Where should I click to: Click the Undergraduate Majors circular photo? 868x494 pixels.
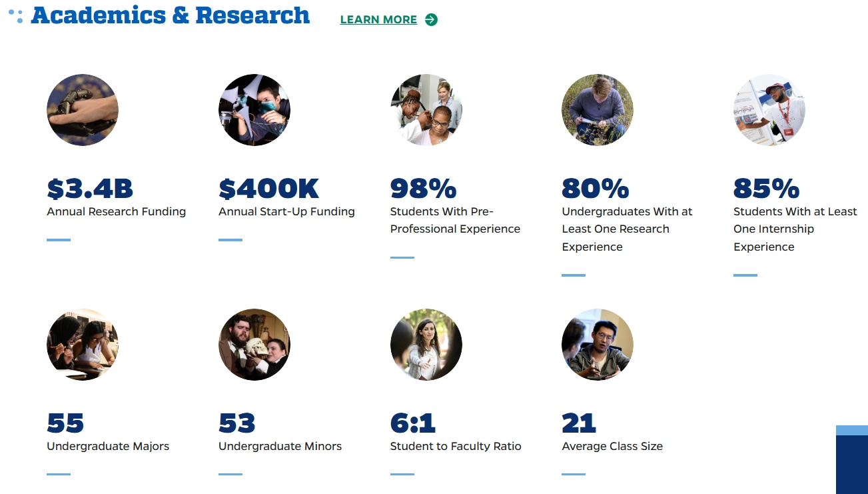click(83, 345)
